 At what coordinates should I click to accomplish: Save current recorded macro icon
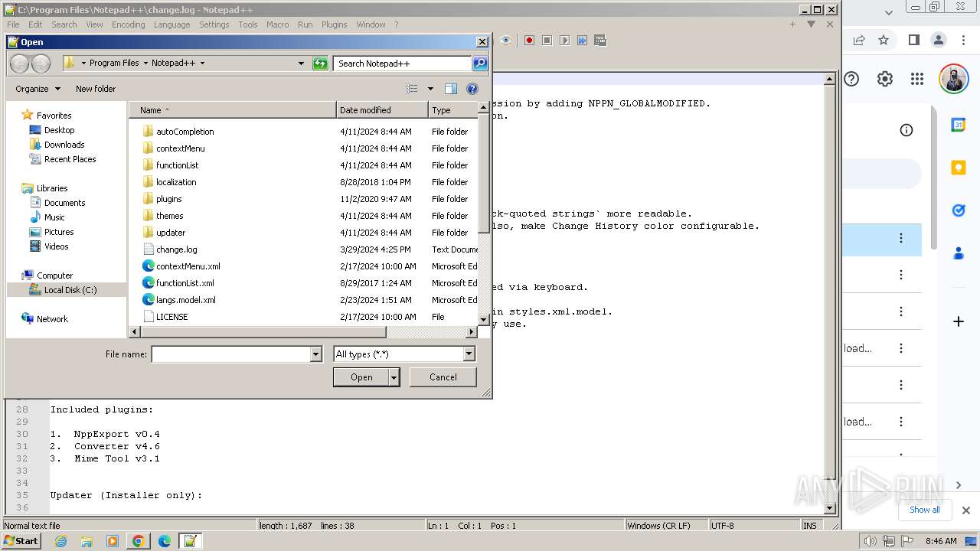pos(600,40)
